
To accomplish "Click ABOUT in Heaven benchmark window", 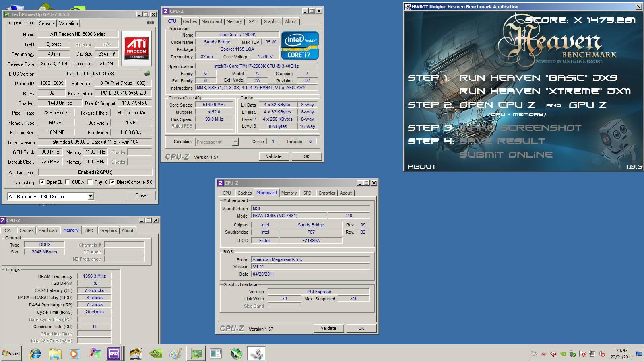I will (422, 167).
